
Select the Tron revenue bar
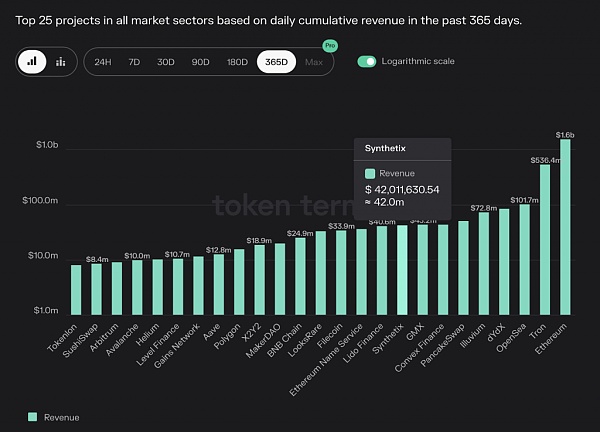[x=545, y=238]
